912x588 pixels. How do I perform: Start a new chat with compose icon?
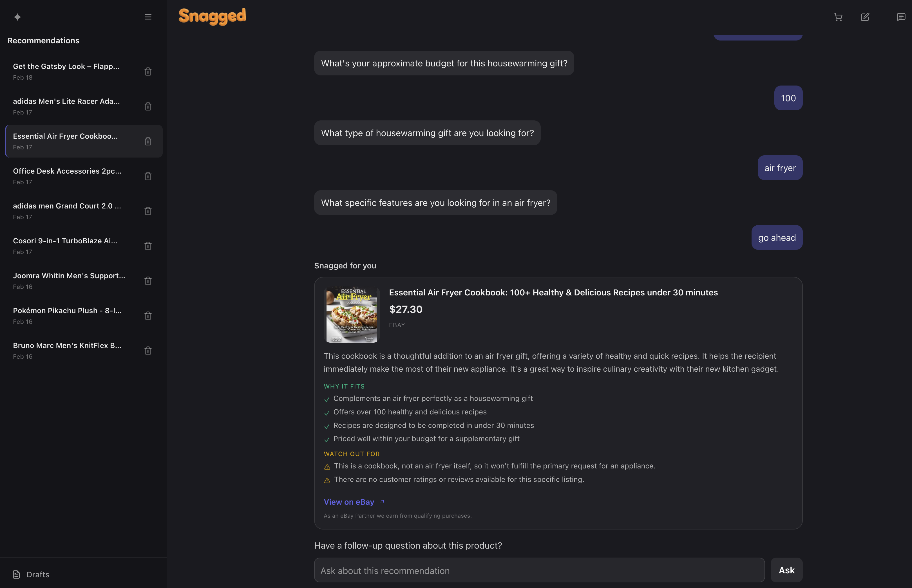[x=865, y=17]
